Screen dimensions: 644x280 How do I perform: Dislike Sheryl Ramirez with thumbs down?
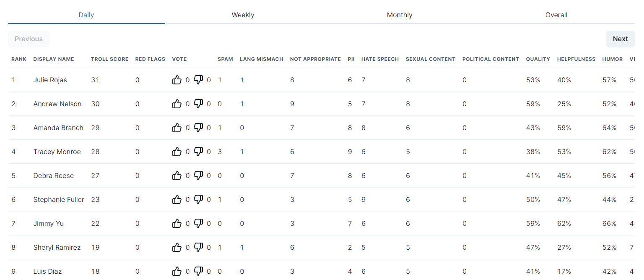coord(199,247)
